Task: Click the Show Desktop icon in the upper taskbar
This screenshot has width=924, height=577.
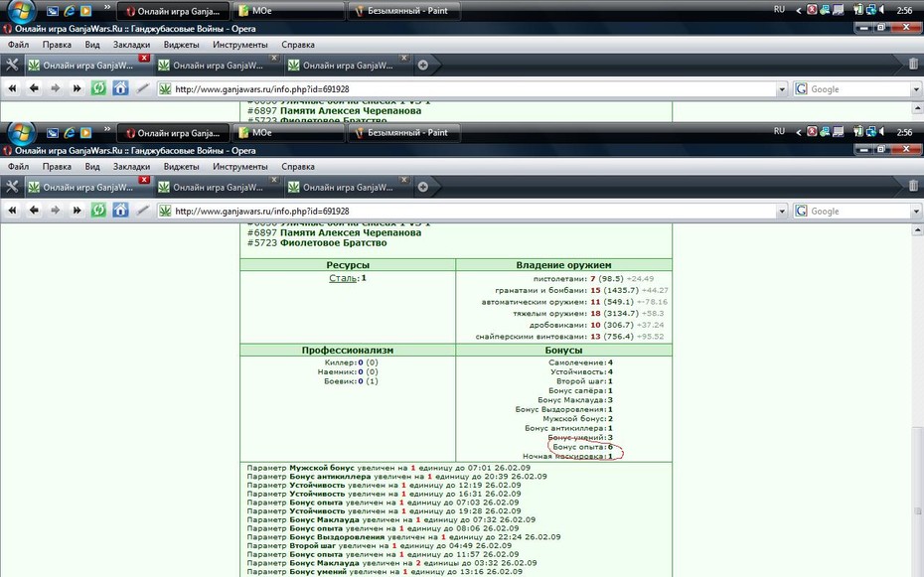Action: (x=53, y=11)
